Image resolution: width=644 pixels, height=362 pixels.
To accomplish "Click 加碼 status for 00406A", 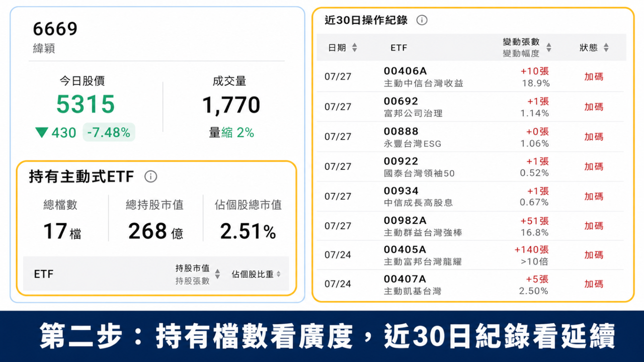I will pyautogui.click(x=594, y=77).
